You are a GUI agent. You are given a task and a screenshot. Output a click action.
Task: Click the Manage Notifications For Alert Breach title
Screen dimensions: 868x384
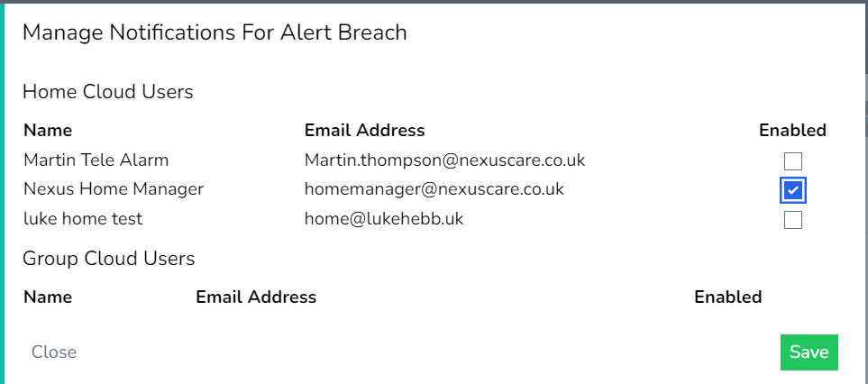point(215,33)
